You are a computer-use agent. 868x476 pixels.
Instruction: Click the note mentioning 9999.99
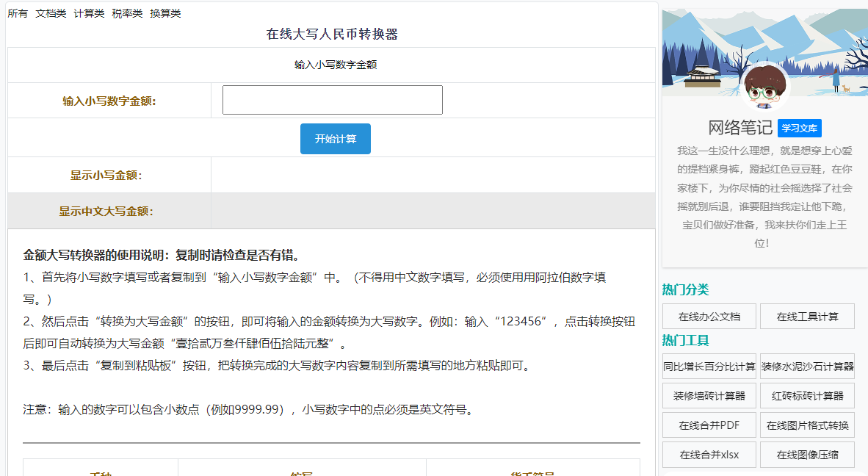pos(248,410)
